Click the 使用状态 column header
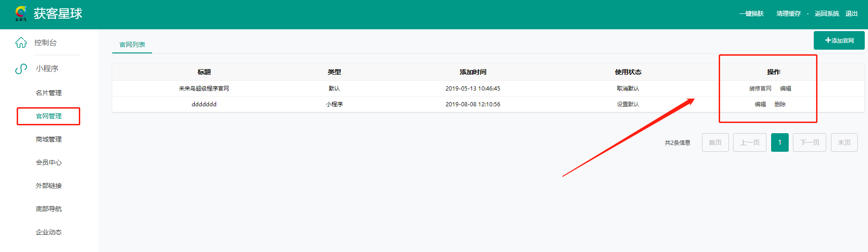The image size is (868, 252). coord(628,72)
